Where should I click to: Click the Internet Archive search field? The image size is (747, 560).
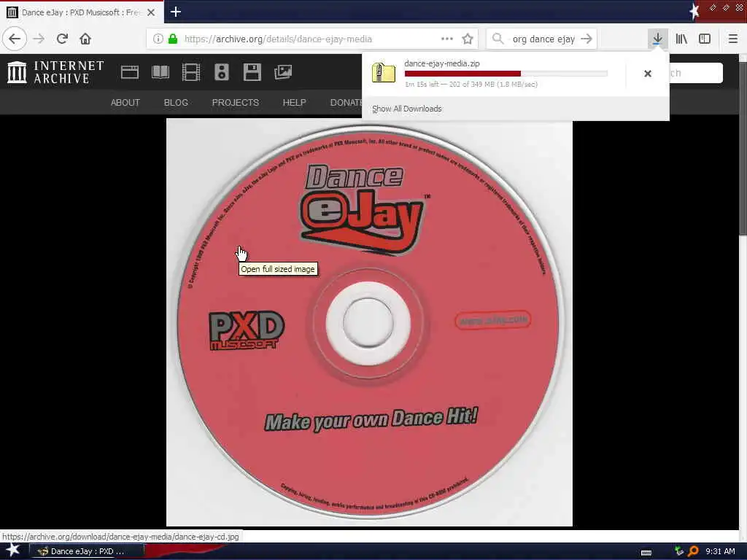(696, 73)
